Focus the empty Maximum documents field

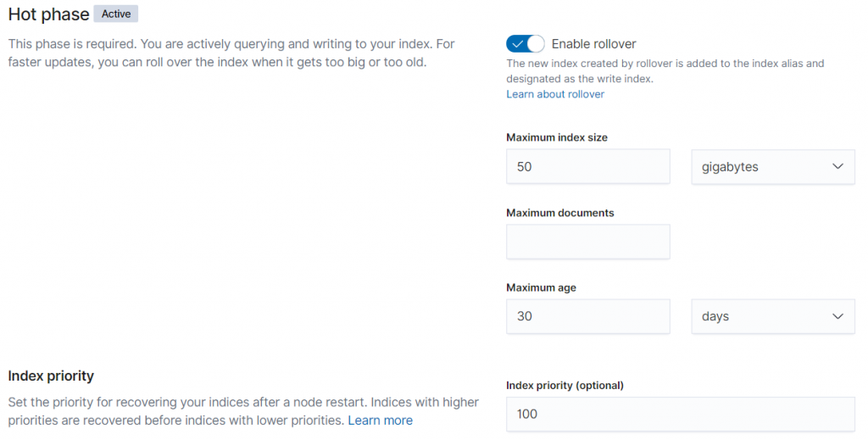pyautogui.click(x=587, y=242)
